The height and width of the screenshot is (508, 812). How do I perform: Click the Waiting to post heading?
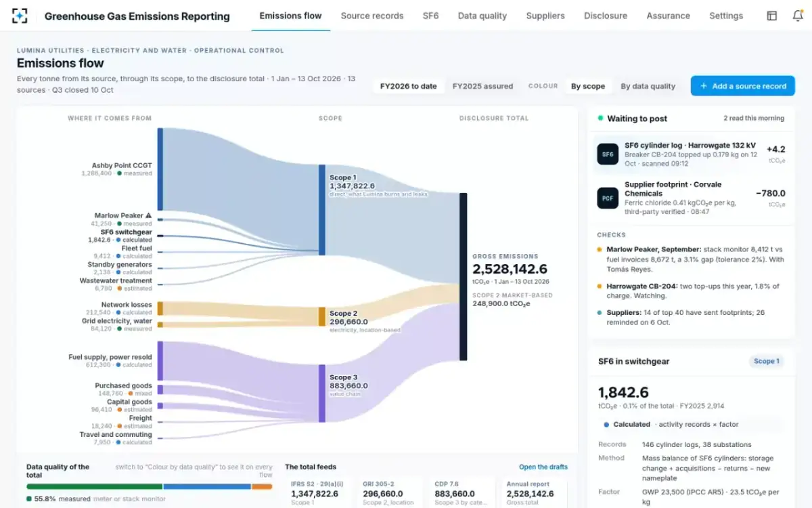[x=637, y=119]
